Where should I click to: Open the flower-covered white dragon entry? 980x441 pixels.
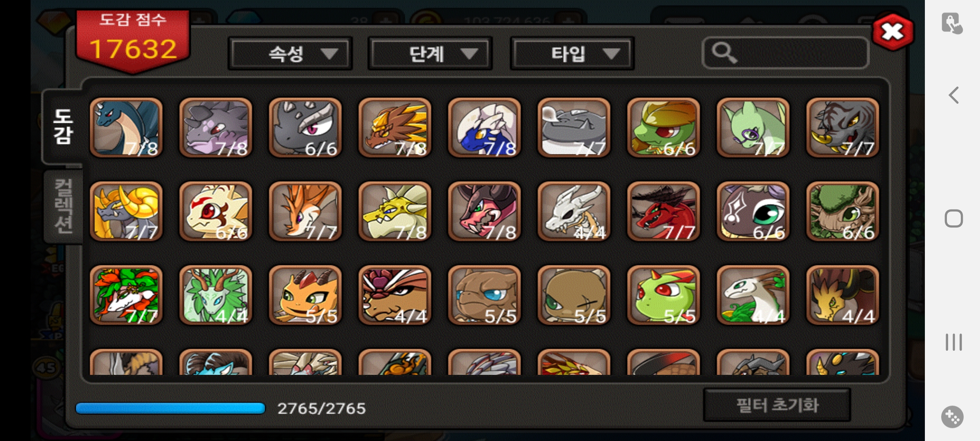pyautogui.click(x=126, y=295)
